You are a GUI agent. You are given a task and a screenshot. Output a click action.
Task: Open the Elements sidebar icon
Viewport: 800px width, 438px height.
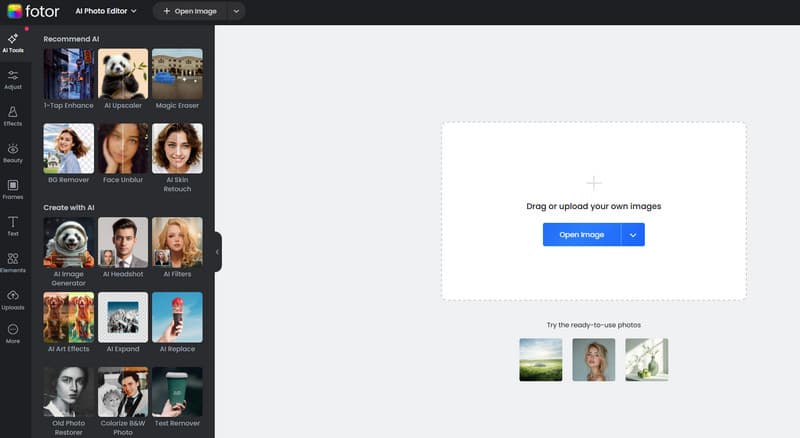pos(13,262)
